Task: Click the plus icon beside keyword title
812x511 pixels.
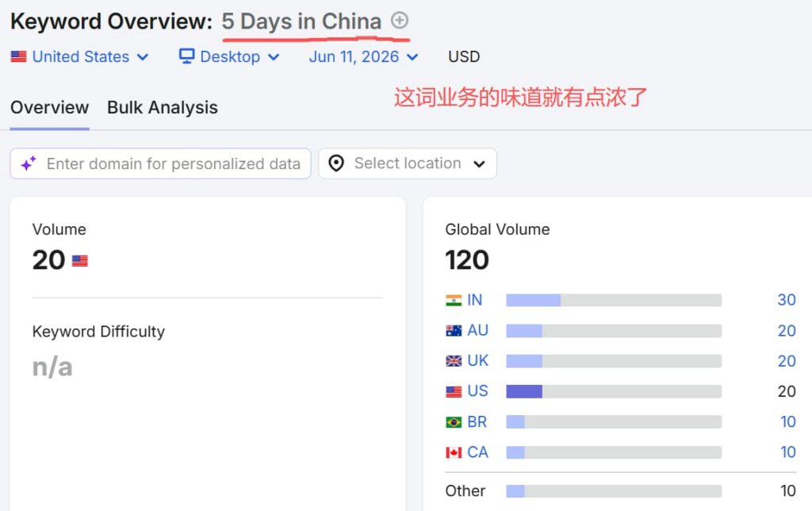Action: coord(400,21)
